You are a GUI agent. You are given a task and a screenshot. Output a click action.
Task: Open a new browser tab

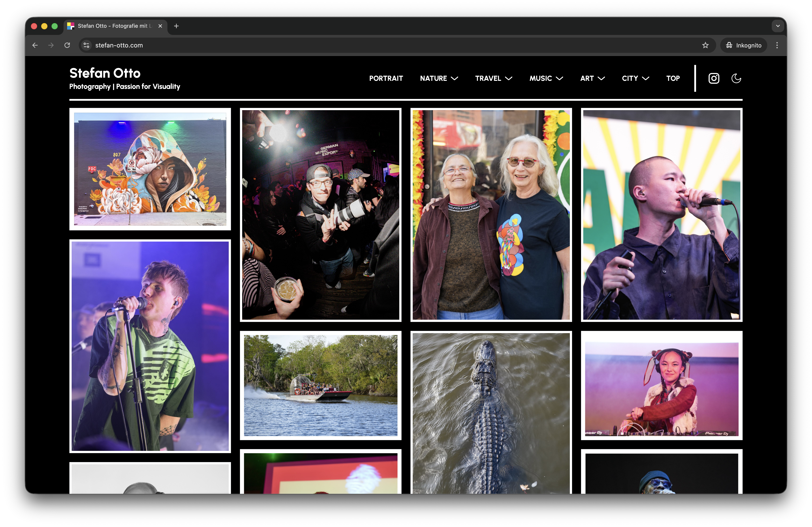click(176, 26)
